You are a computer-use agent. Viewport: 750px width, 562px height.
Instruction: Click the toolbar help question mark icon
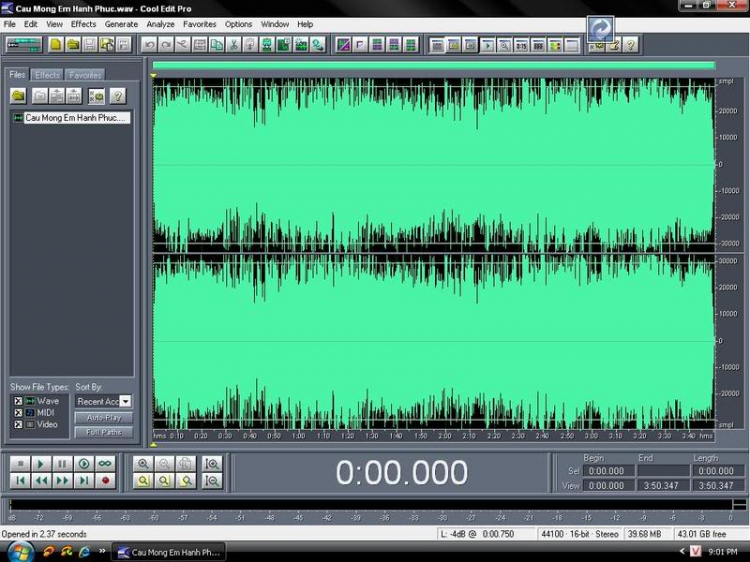[631, 45]
